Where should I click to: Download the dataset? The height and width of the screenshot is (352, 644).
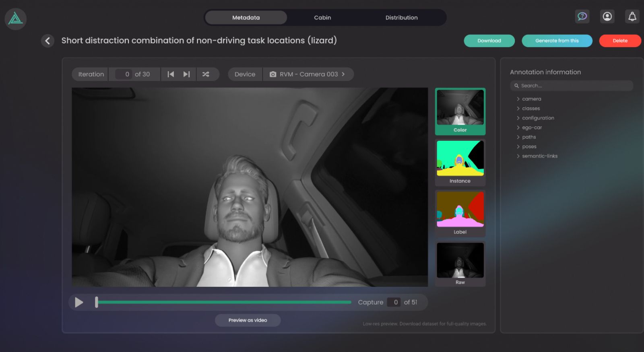click(x=489, y=41)
